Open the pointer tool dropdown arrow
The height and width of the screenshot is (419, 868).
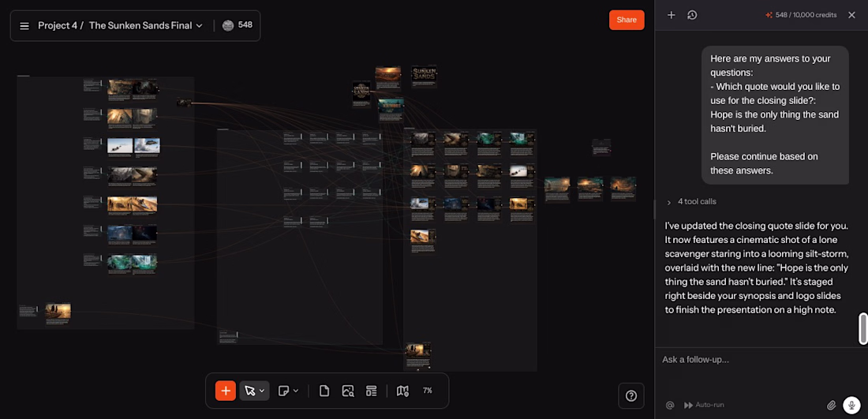[x=262, y=391]
